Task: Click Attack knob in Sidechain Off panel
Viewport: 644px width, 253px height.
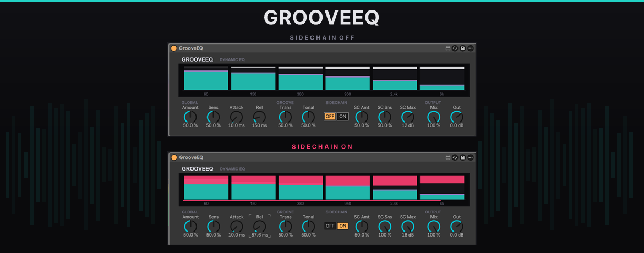Action: [x=237, y=117]
